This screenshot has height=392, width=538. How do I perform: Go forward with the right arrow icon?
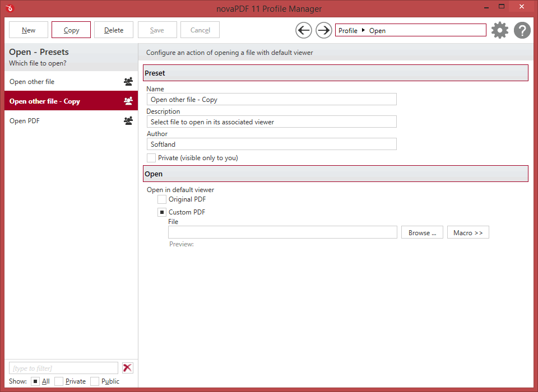[x=323, y=30]
